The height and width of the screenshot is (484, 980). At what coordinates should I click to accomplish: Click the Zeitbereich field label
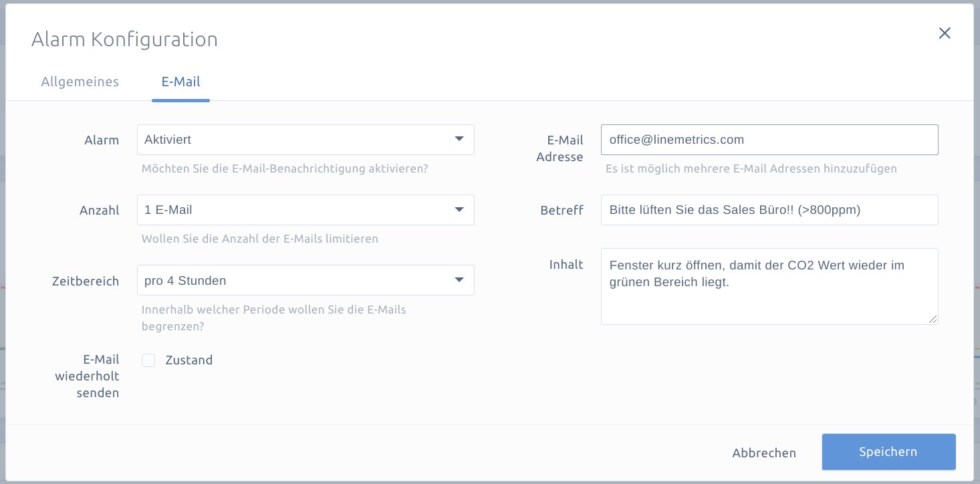click(86, 281)
